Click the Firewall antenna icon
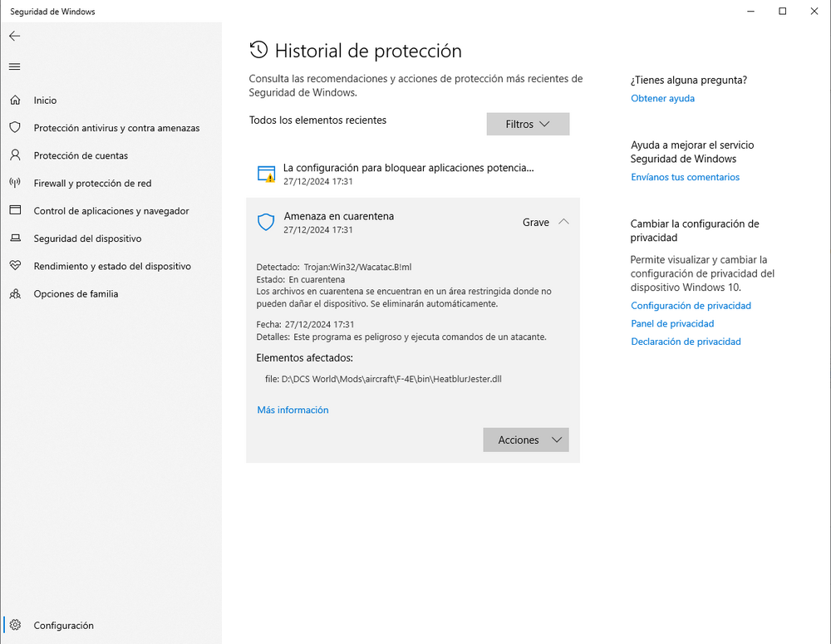831x644 pixels. pos(15,183)
